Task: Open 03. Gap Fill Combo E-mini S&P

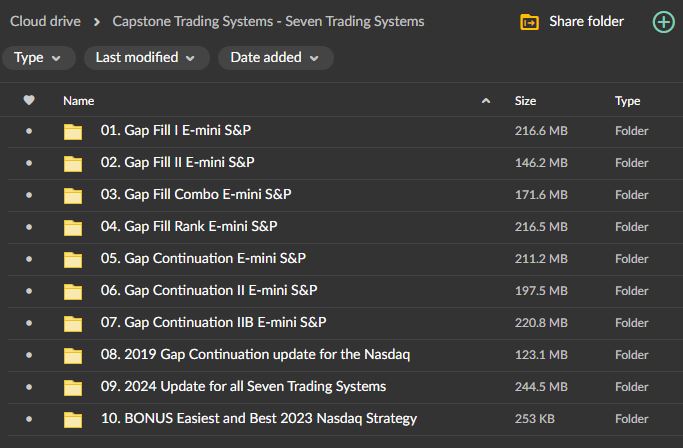Action: (196, 194)
